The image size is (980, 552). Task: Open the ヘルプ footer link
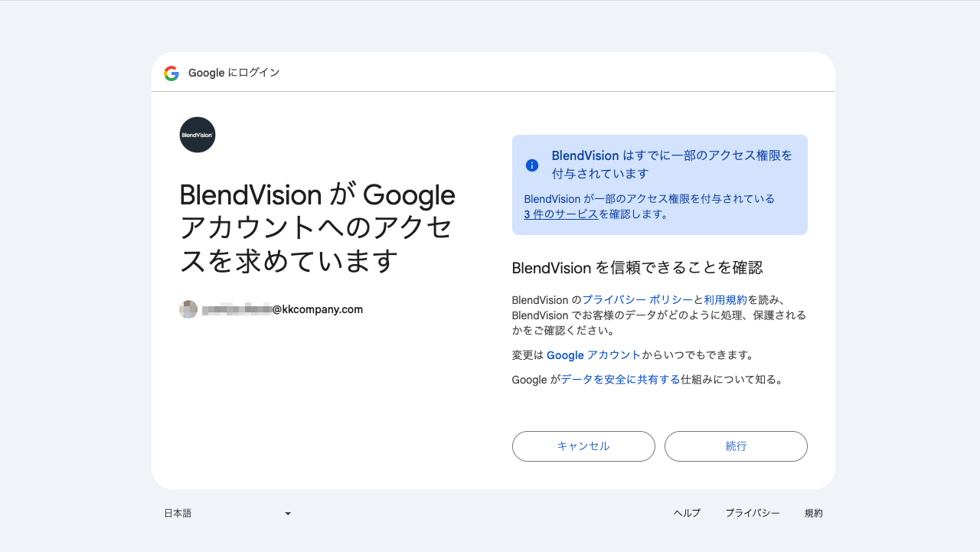point(687,514)
